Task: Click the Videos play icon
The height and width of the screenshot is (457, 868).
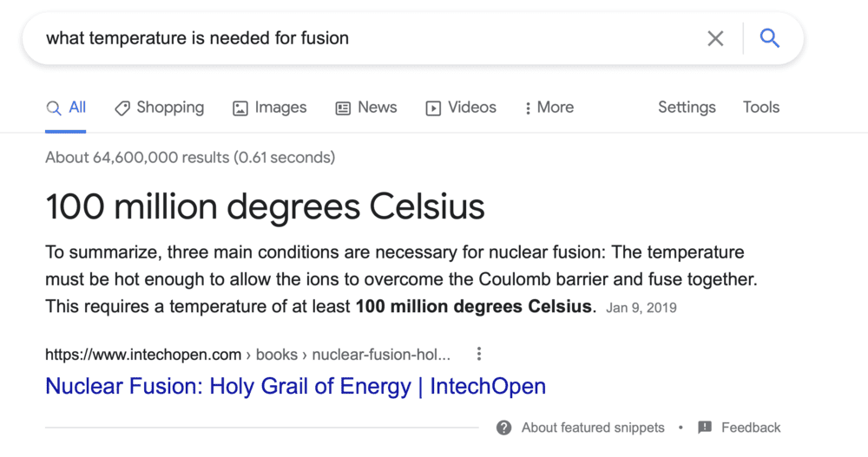Action: (433, 108)
